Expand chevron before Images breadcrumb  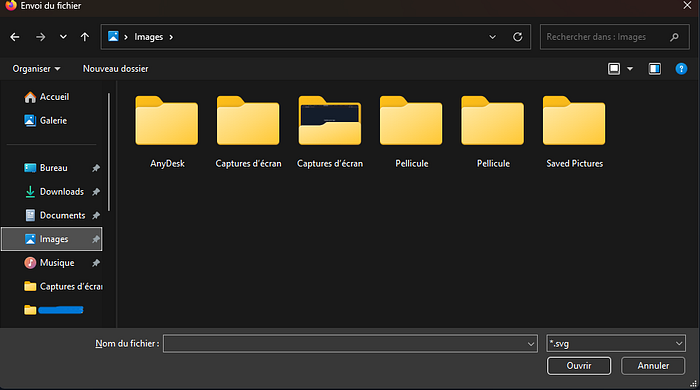[126, 37]
